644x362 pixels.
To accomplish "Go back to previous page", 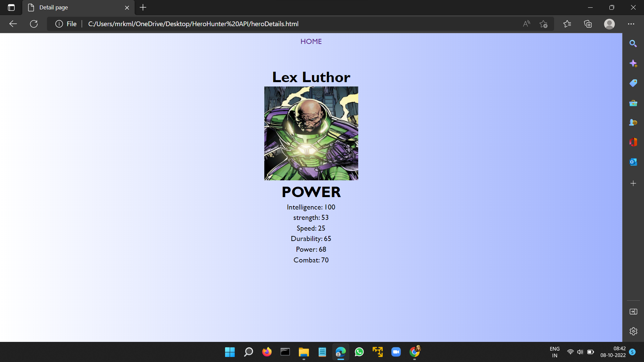I will tap(13, 24).
